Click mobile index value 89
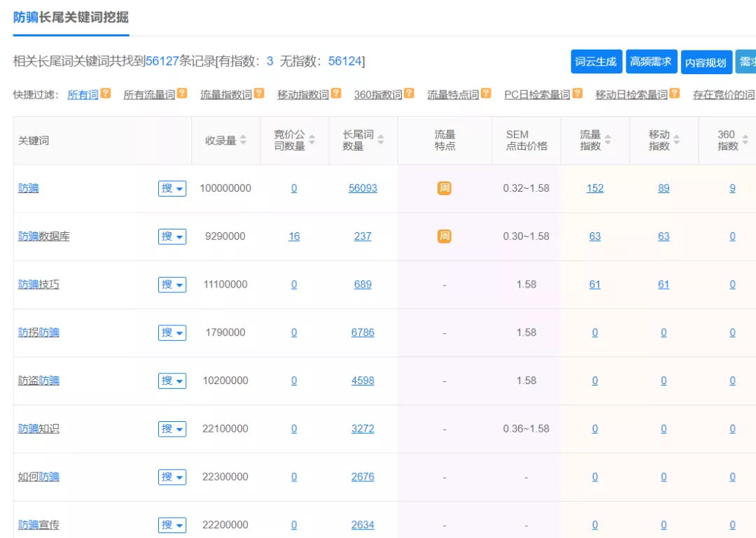The height and width of the screenshot is (538, 756). pyautogui.click(x=664, y=188)
